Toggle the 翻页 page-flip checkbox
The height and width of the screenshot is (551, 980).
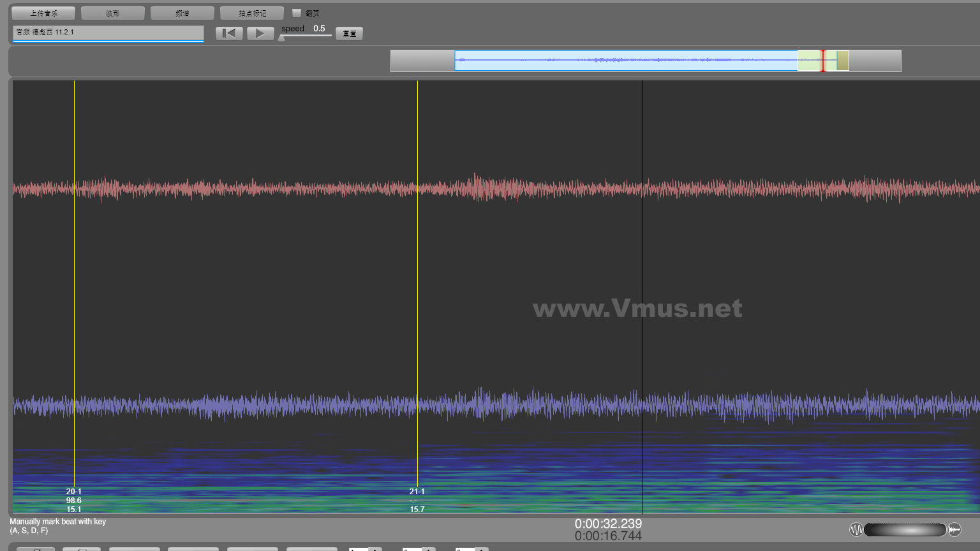297,13
